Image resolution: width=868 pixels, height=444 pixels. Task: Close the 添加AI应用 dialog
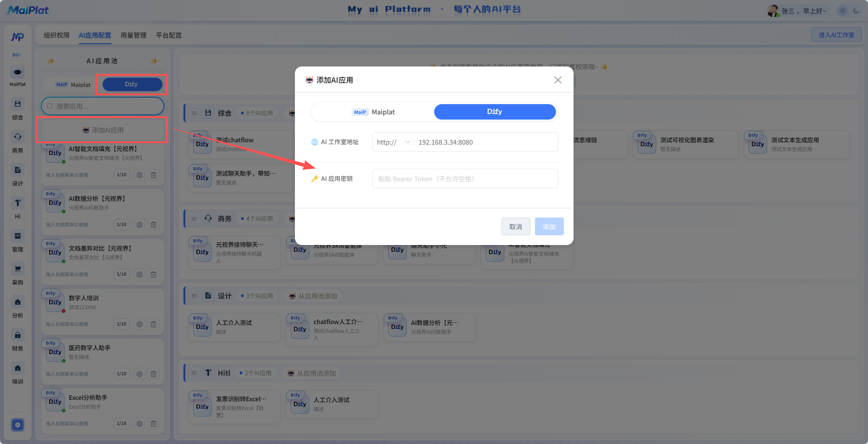[x=558, y=80]
